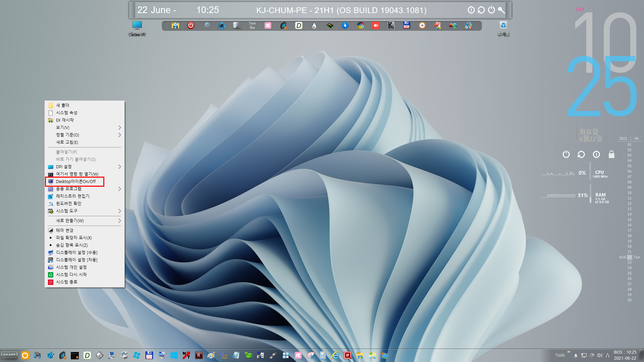Click the blue floppy disk icon in the top dock
644x362 pixels.
407,25
